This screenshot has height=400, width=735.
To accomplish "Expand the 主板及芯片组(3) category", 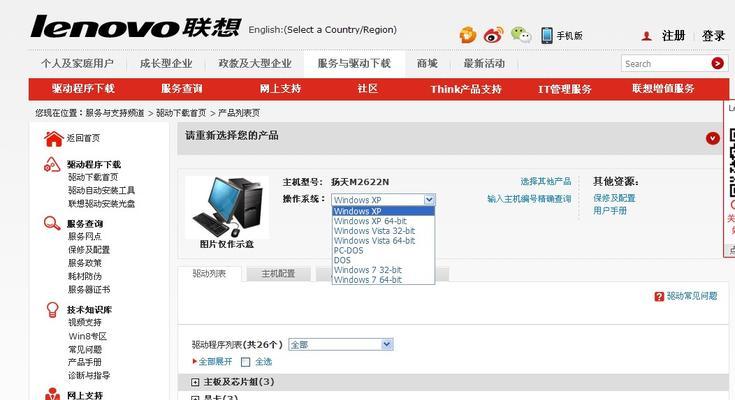I will click(x=195, y=382).
